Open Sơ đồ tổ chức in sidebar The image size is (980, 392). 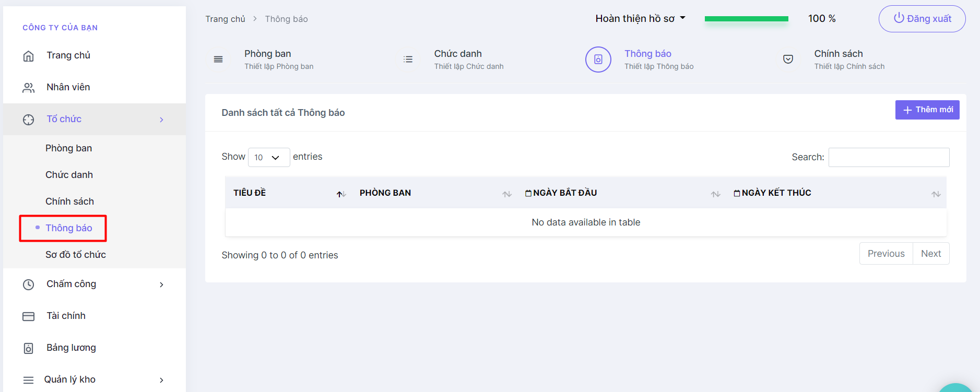(x=76, y=255)
